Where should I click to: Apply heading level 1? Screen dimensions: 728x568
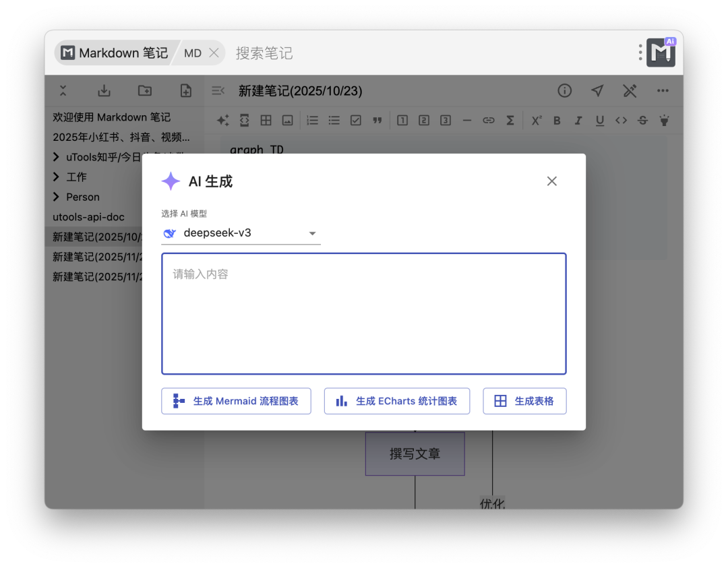point(402,121)
